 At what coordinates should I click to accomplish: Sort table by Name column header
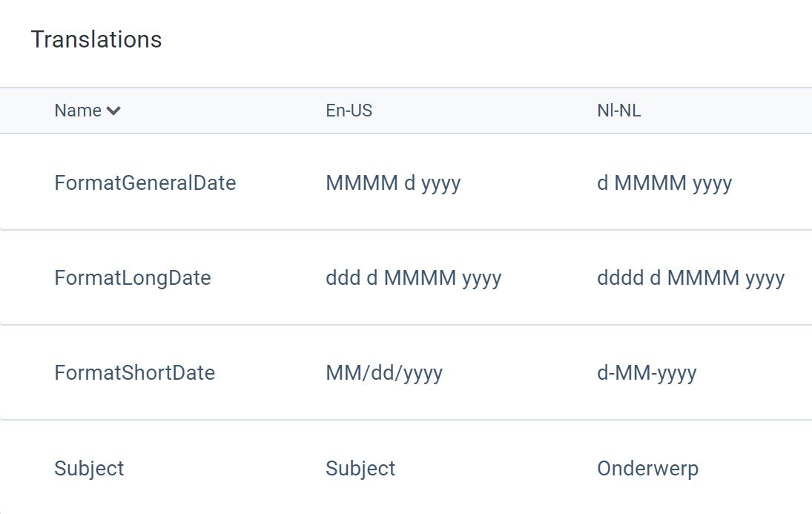pos(88,111)
